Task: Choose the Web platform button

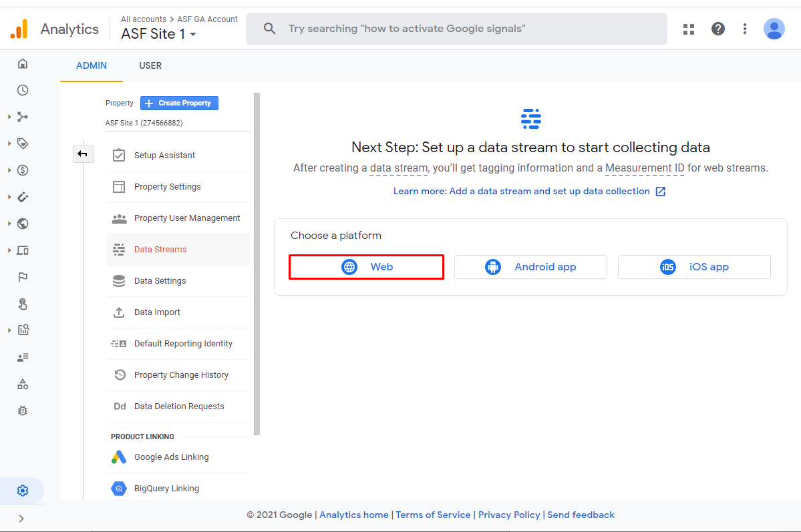Action: point(366,267)
